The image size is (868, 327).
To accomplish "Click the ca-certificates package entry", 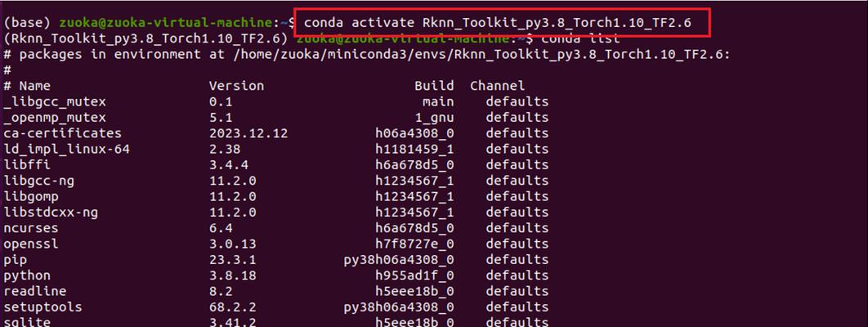I will point(63,133).
